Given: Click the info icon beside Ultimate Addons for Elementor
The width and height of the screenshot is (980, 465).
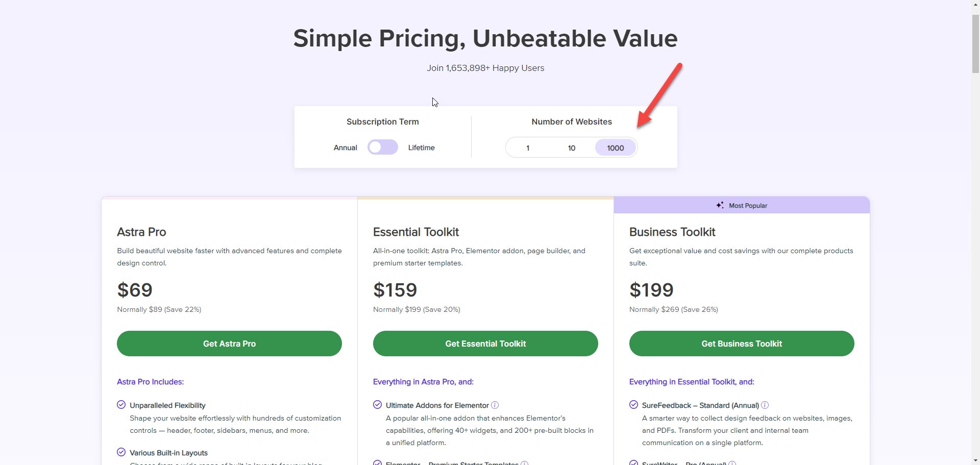Looking at the screenshot, I should point(495,405).
